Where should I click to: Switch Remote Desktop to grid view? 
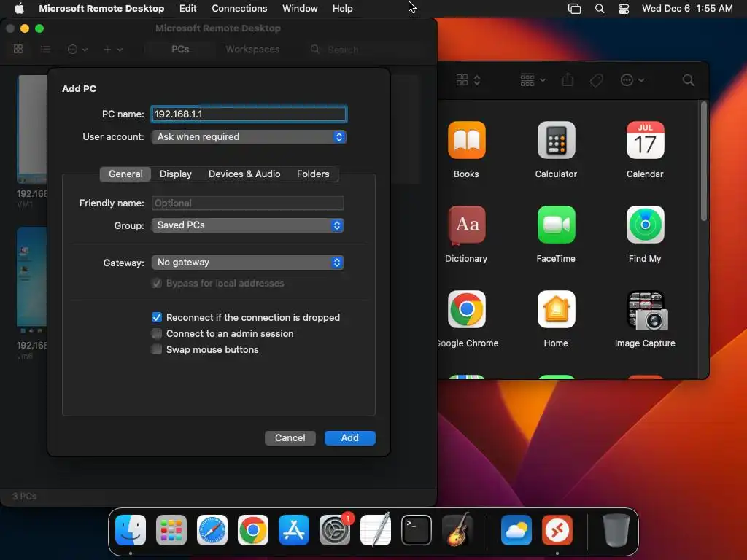tap(18, 49)
